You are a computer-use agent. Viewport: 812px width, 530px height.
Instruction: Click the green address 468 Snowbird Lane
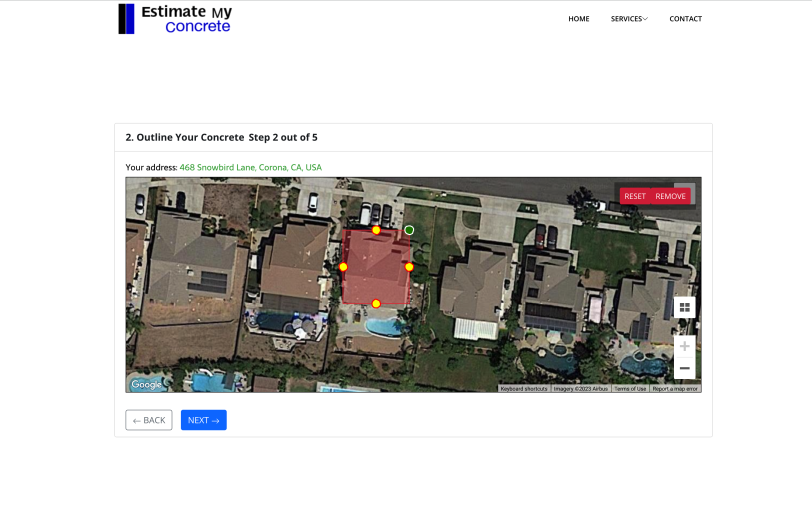pyautogui.click(x=250, y=167)
